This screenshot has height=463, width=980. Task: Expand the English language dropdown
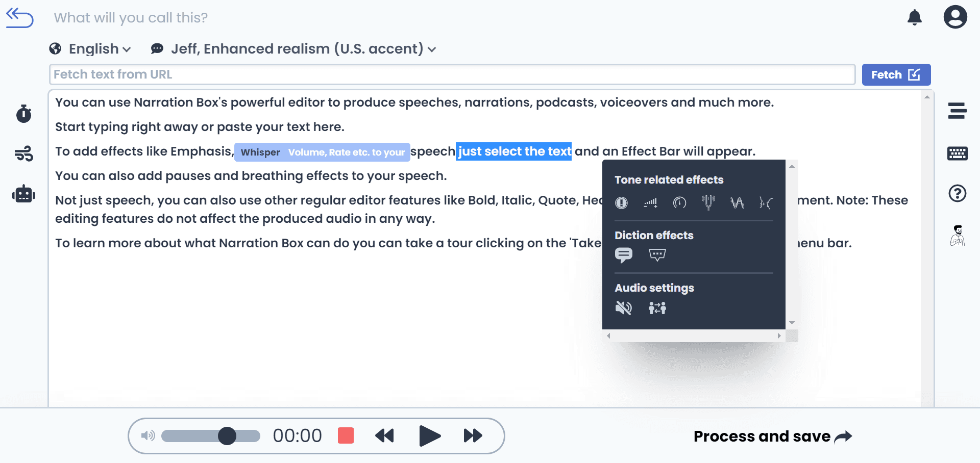point(100,49)
